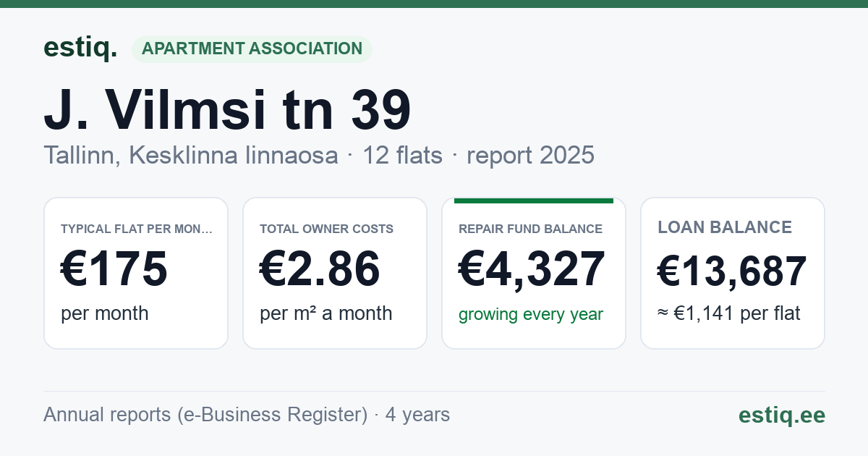This screenshot has height=456, width=868.
Task: Select the LOAN BALANCE label
Action: (725, 227)
